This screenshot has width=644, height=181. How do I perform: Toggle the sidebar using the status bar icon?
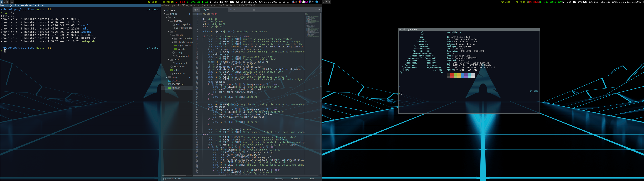(164, 179)
